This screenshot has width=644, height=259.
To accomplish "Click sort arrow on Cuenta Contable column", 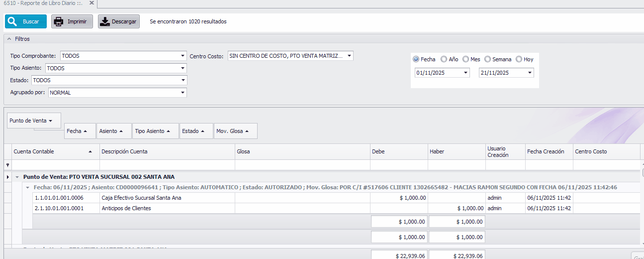I will pos(90,151).
